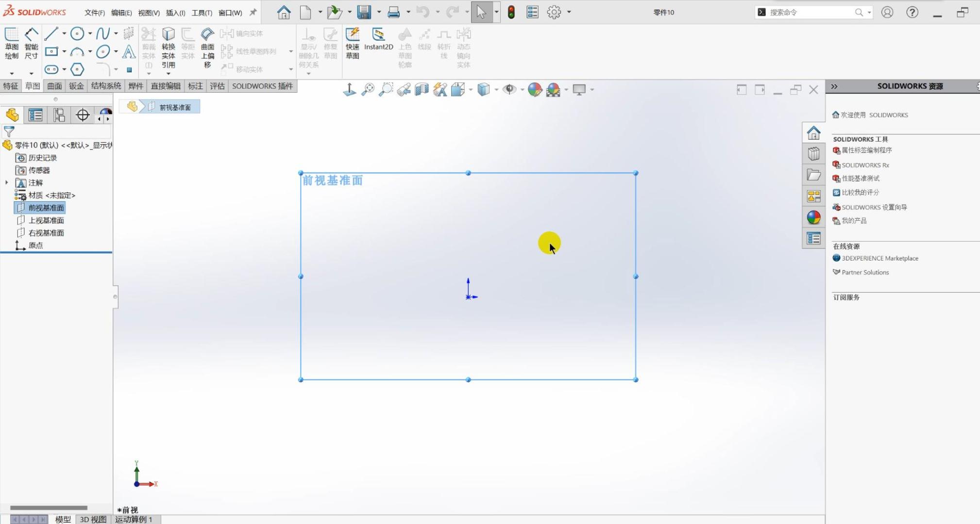This screenshot has width=980, height=524.
Task: Select the Smart Dimension tool
Action: click(x=31, y=43)
